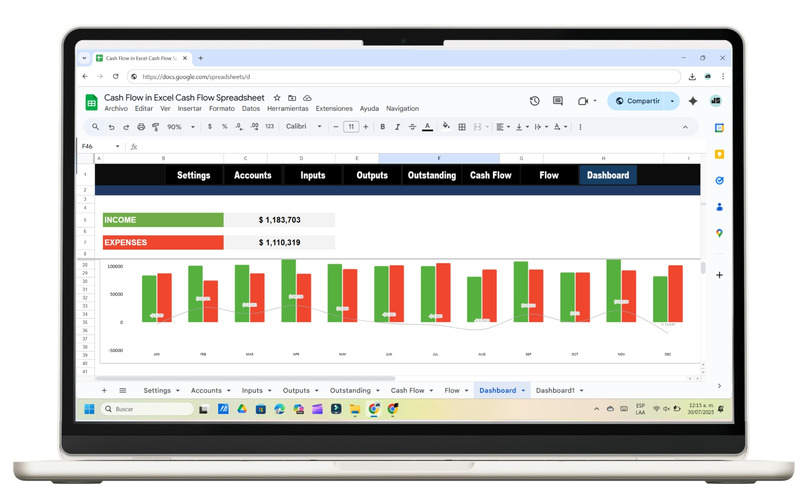Open the Archivo menu
800x500 pixels.
(x=116, y=109)
